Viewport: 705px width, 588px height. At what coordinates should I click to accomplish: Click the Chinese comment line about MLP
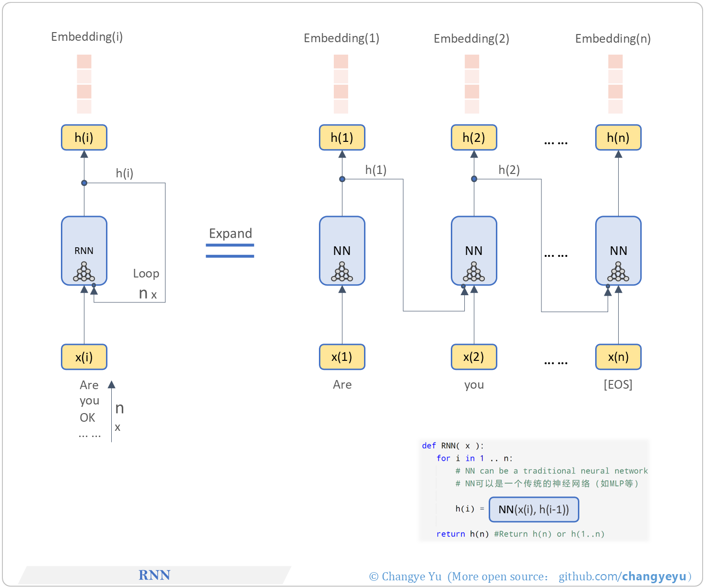point(547,484)
